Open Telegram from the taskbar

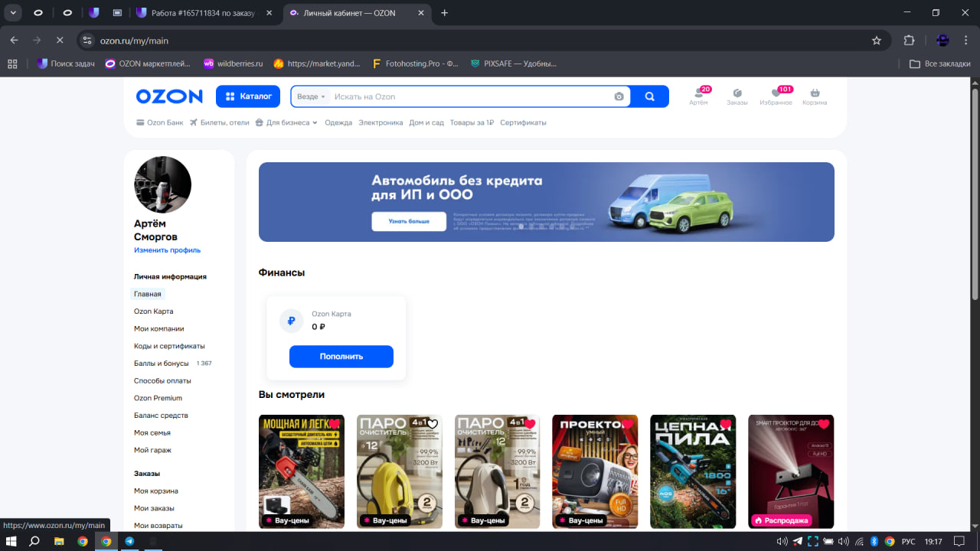(129, 541)
